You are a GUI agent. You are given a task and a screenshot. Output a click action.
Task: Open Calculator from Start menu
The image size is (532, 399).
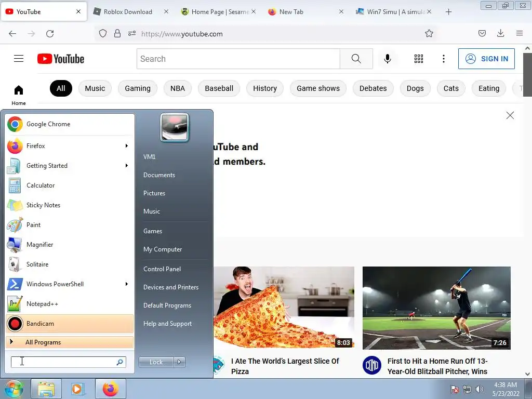[70, 185]
